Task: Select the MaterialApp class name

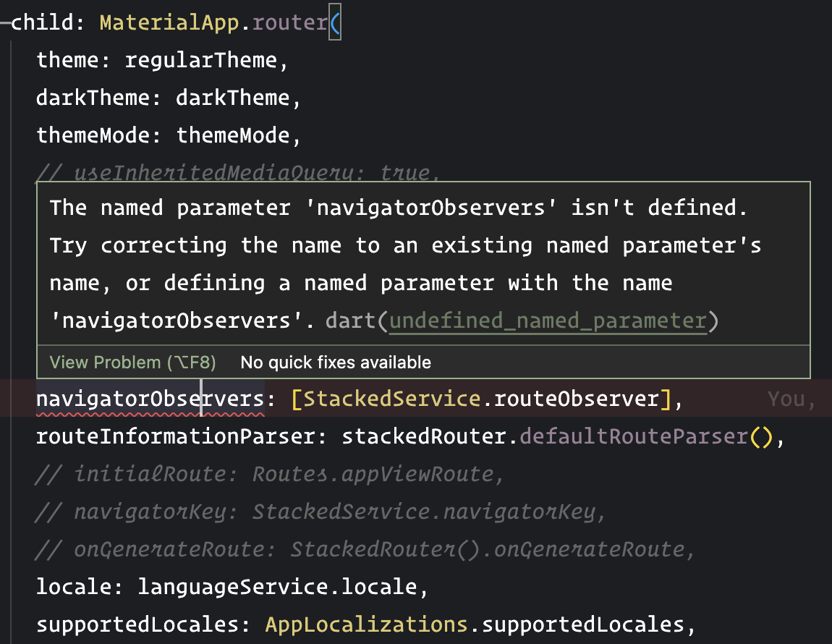Action: coord(169,22)
